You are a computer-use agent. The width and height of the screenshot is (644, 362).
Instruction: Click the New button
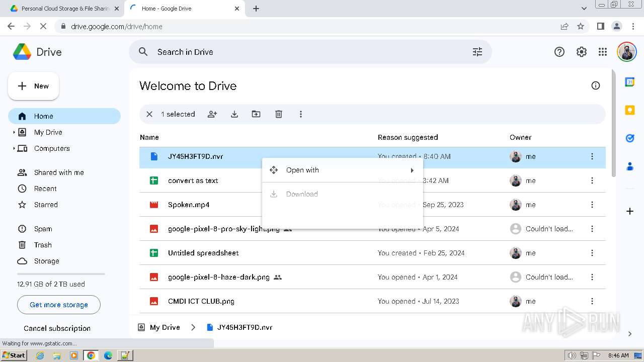(x=33, y=86)
